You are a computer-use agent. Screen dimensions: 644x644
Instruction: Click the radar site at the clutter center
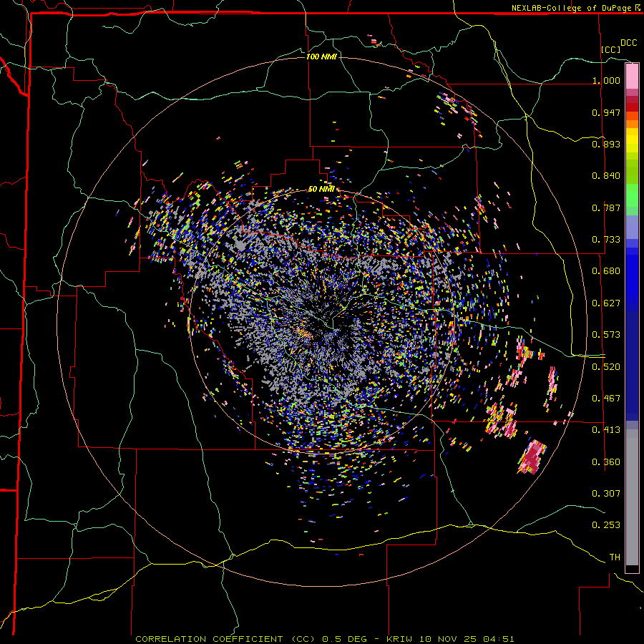323,321
